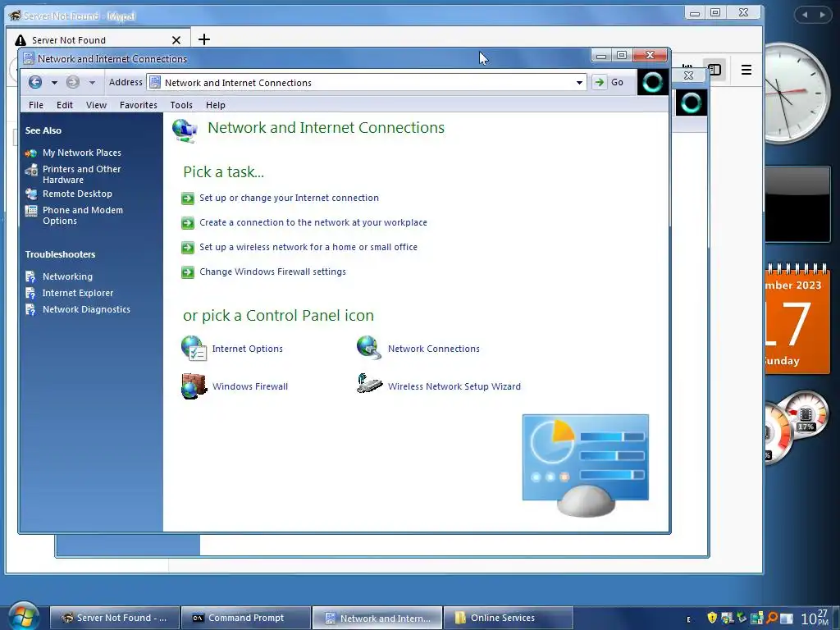
Task: Click green arrow beside 'Set up or change' task
Action: (188, 199)
